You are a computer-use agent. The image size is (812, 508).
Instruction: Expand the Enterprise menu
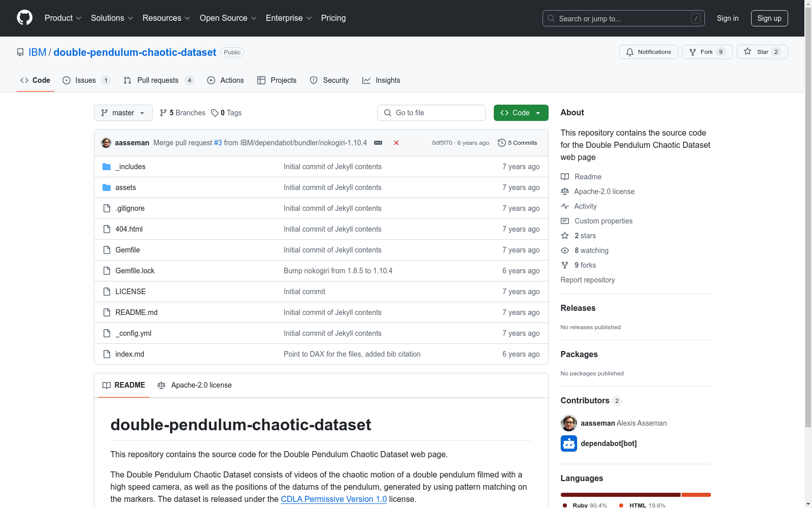point(289,18)
